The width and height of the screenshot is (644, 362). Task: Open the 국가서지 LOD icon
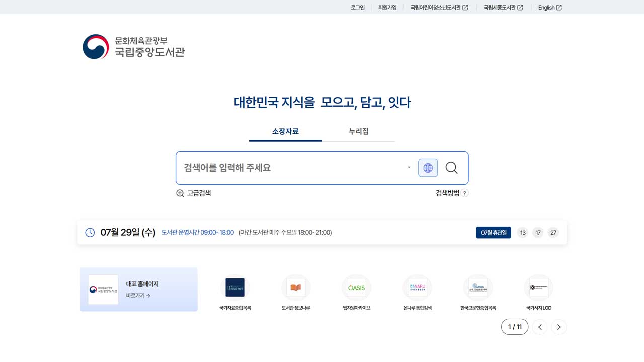pyautogui.click(x=538, y=288)
